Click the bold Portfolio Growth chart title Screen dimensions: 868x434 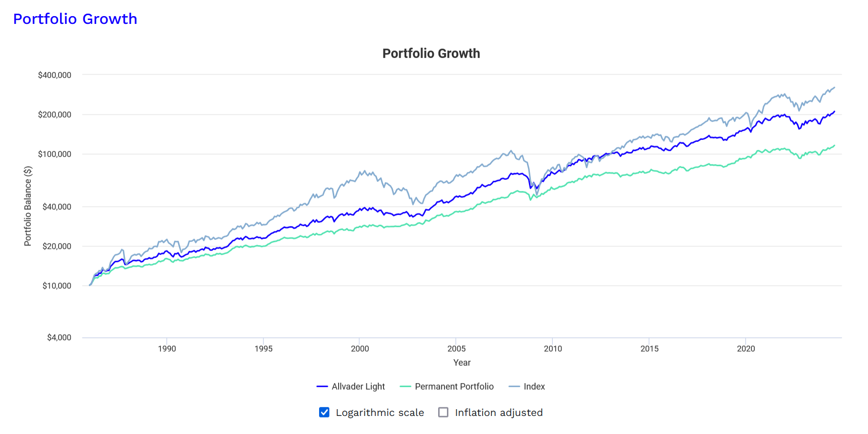431,54
